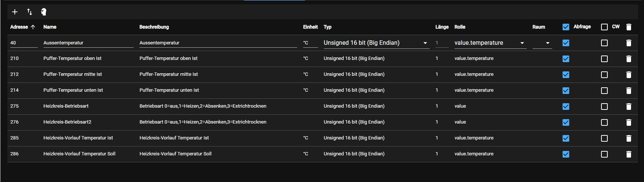Delete the Heizkreis-Vorlauf Temperatur Soll row

(628, 154)
